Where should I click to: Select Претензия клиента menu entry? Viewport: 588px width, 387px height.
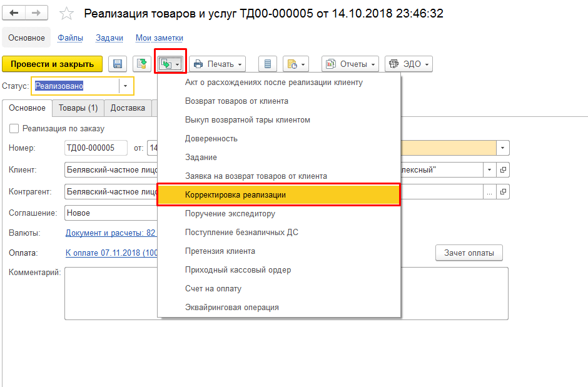click(279, 251)
